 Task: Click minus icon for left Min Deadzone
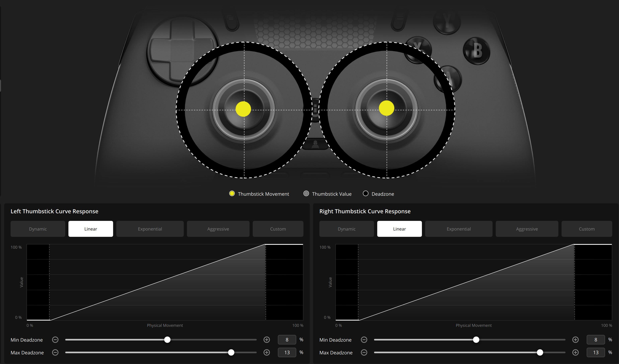point(55,340)
